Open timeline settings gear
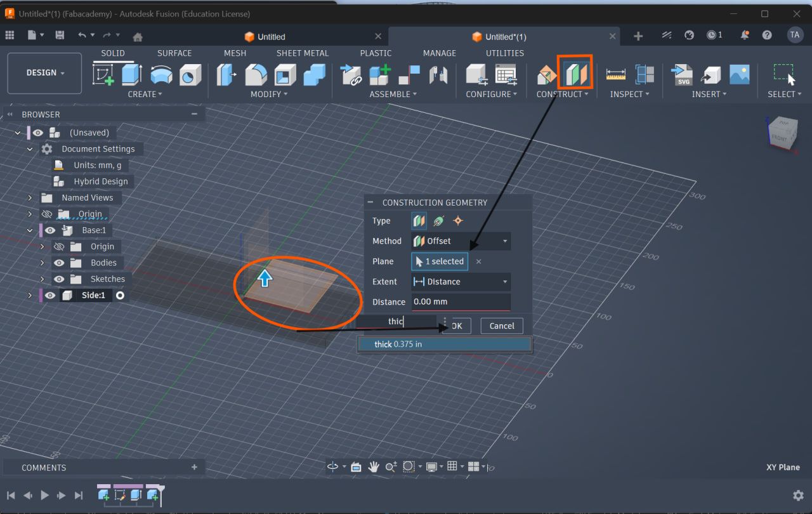 click(798, 495)
